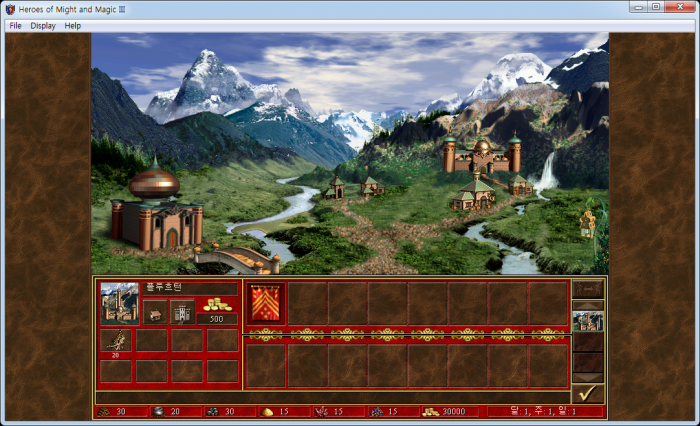Click the ore resource icon
Image resolution: width=700 pixels, height=426 pixels.
[x=212, y=412]
